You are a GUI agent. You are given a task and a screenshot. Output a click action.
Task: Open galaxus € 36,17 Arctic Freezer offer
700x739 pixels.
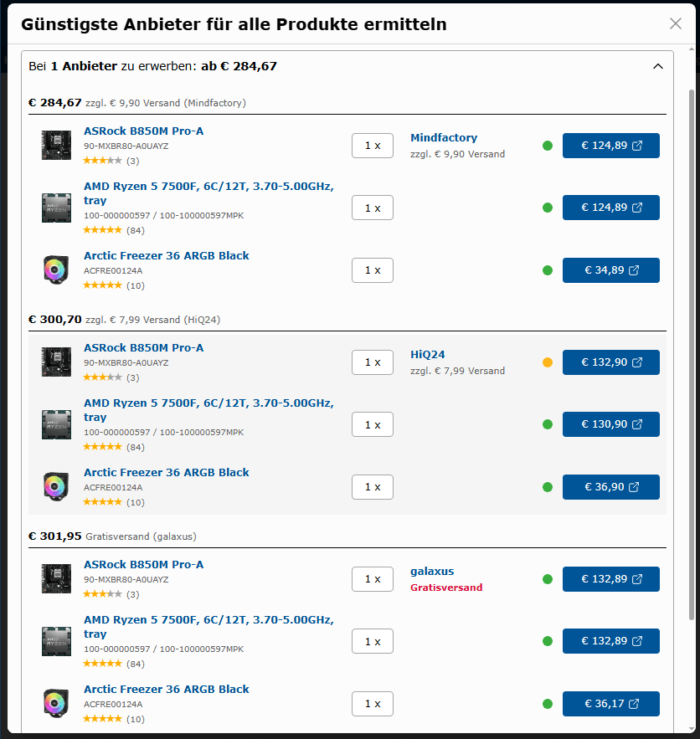coord(610,704)
